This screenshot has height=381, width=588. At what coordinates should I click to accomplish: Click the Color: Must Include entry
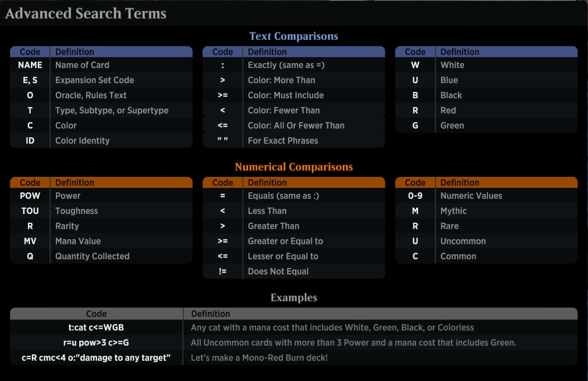click(286, 95)
